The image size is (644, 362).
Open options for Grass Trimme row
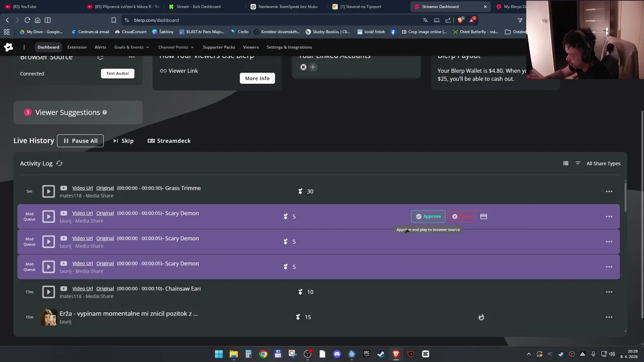tap(609, 191)
